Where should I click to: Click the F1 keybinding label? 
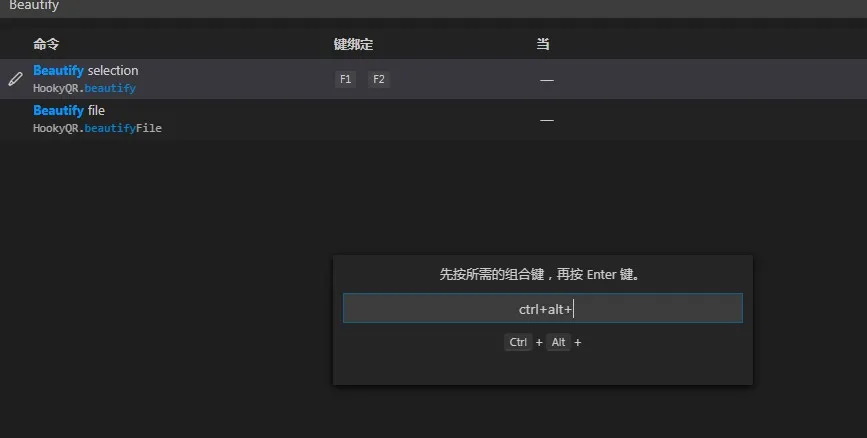[346, 79]
